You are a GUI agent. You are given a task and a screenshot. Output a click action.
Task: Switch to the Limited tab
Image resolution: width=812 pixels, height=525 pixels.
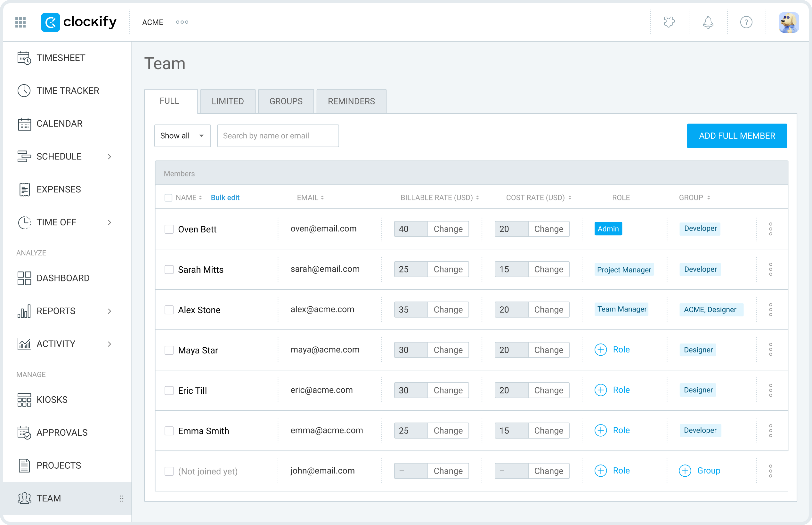[x=228, y=101]
